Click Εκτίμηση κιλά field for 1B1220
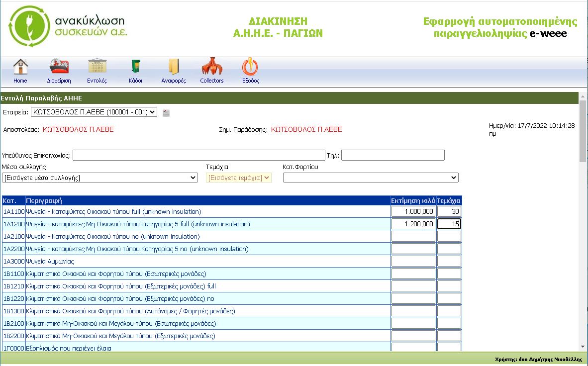This screenshot has height=366, width=588. coord(413,298)
